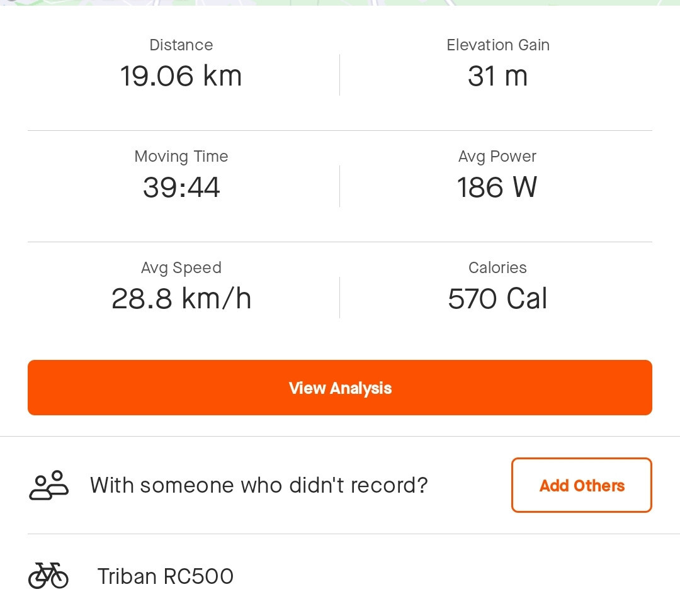Select the 28.8 km/h speed value
The width and height of the screenshot is (680, 616).
coord(181,299)
